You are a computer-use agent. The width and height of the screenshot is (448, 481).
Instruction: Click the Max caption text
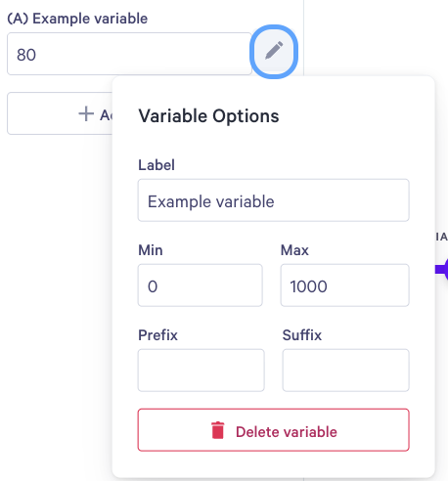coord(294,250)
